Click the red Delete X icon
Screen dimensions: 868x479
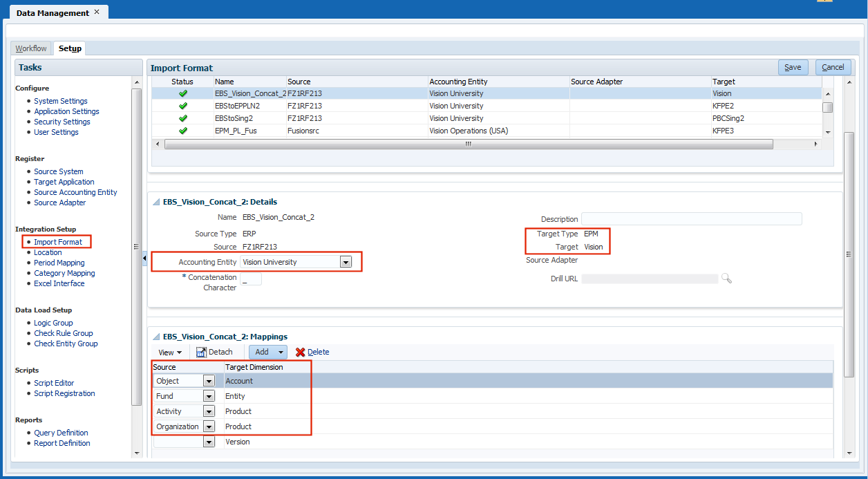point(301,352)
